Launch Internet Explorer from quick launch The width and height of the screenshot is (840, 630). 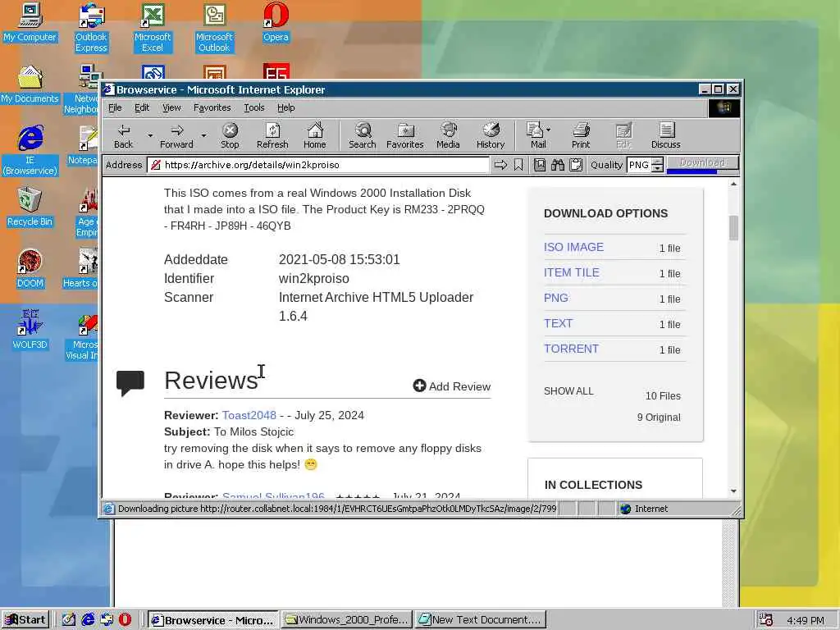click(89, 620)
